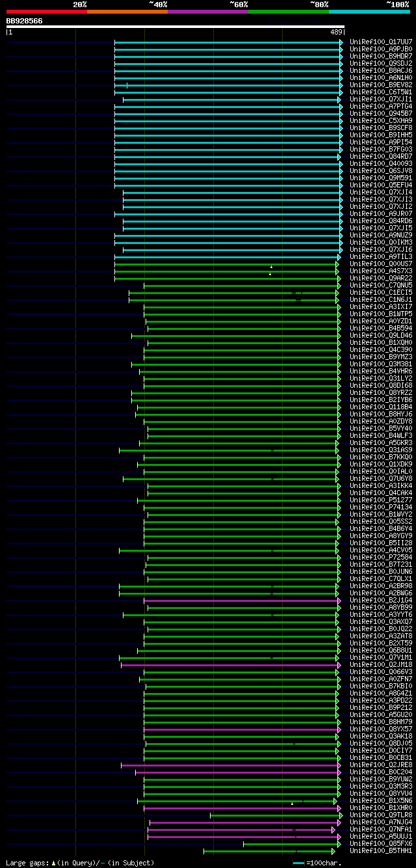
Task: Select UniRef100_Q9LD46 label
Action: [x=381, y=335]
